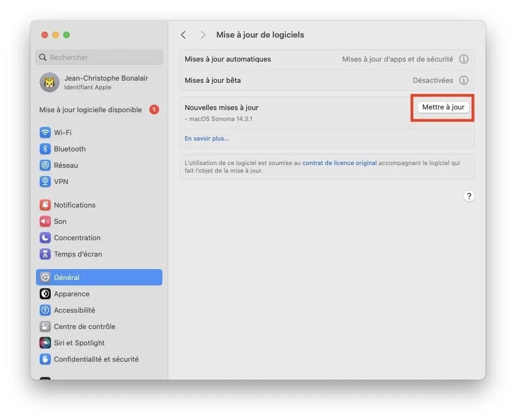
Task: Select Centre de contrôle label in sidebar
Action: point(84,326)
